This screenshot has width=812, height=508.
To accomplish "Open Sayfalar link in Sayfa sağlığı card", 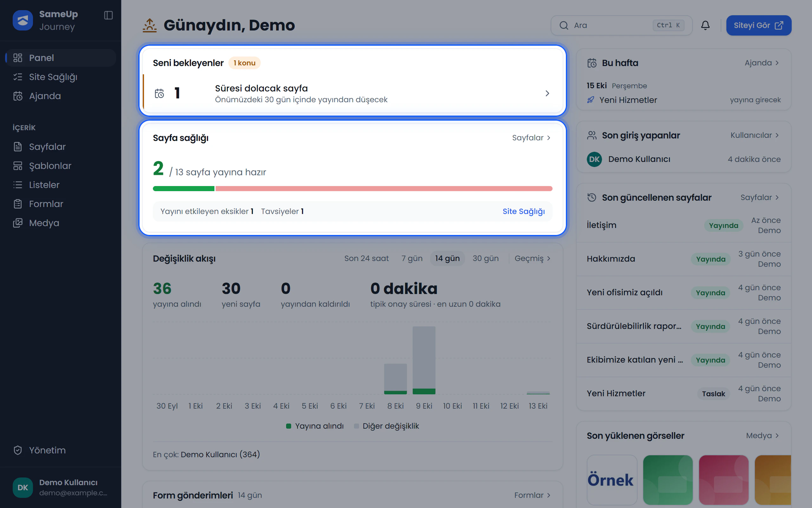I will point(531,138).
